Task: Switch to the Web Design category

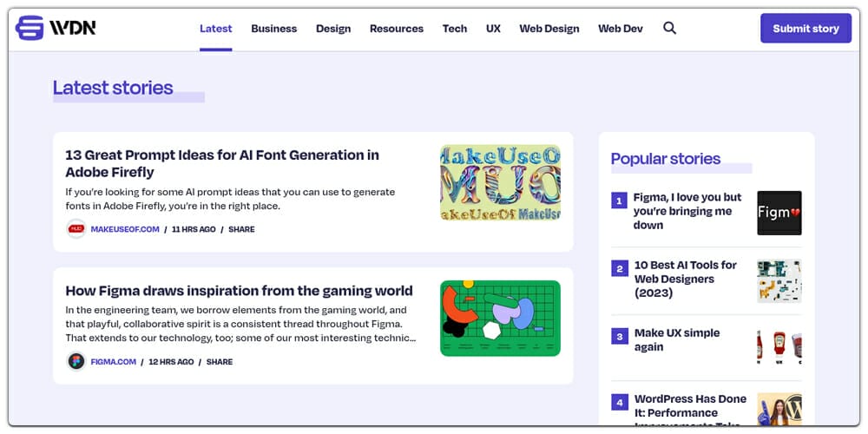Action: [549, 29]
